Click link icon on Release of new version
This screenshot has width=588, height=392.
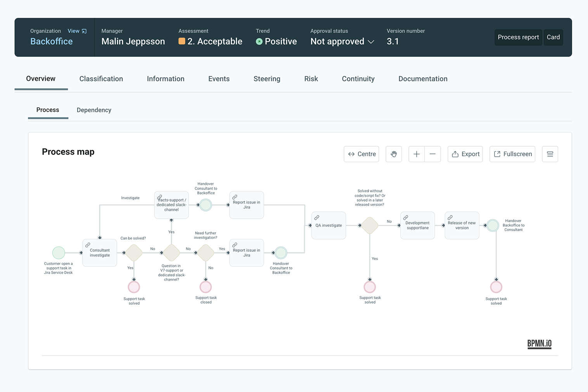[450, 218]
